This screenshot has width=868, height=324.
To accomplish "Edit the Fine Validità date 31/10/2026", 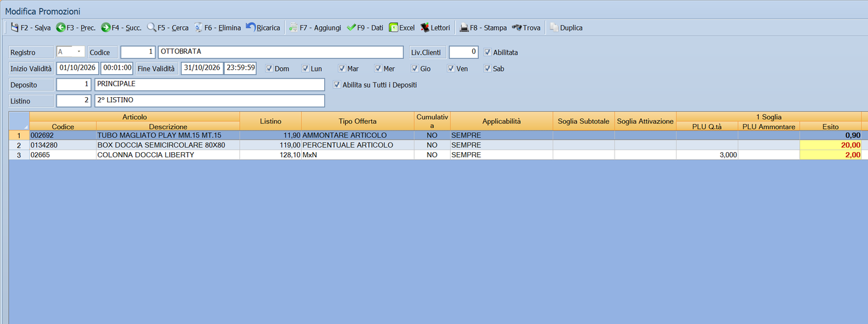I will coord(202,68).
